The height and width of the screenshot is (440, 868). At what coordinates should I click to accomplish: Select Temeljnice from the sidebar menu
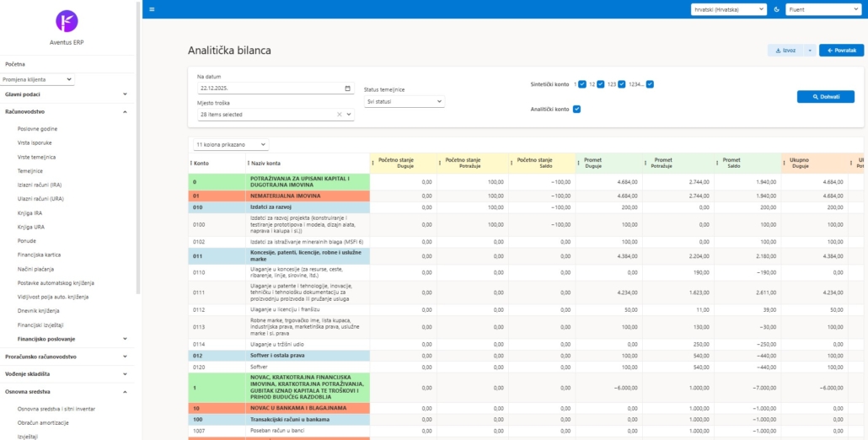pyautogui.click(x=29, y=171)
